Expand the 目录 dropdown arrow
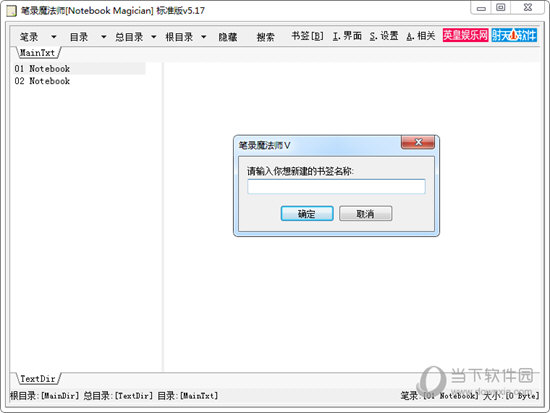The width and height of the screenshot is (550, 413). [103, 36]
